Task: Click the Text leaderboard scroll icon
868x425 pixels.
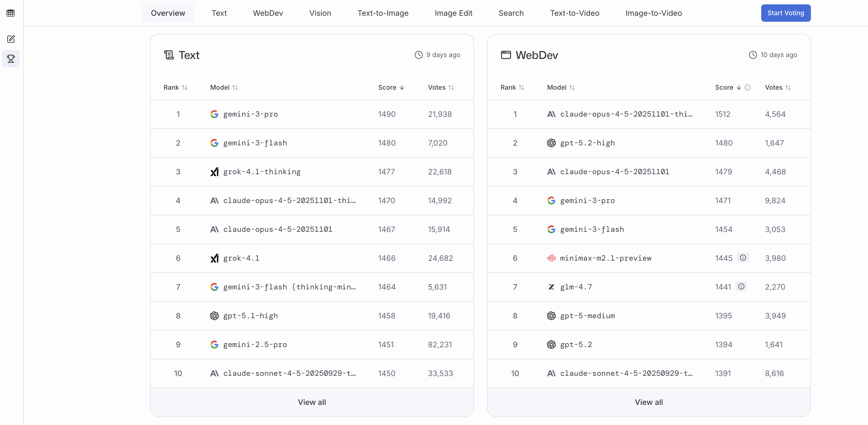Action: pos(169,55)
